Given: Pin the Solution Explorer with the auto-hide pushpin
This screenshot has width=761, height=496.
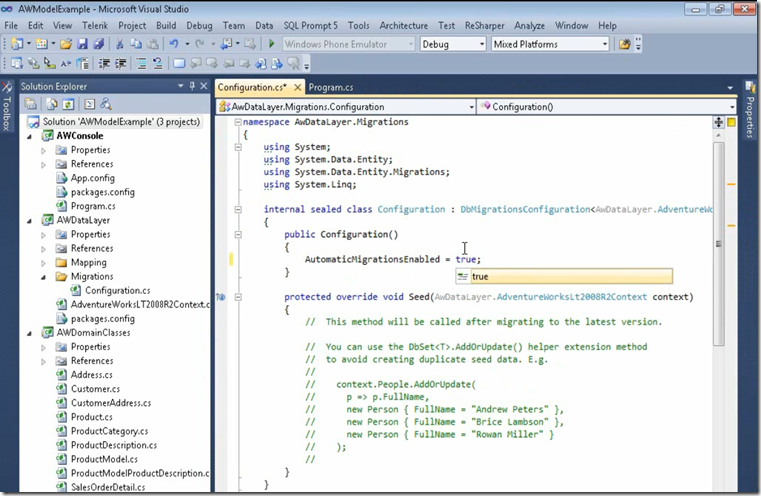Looking at the screenshot, I should pyautogui.click(x=192, y=86).
